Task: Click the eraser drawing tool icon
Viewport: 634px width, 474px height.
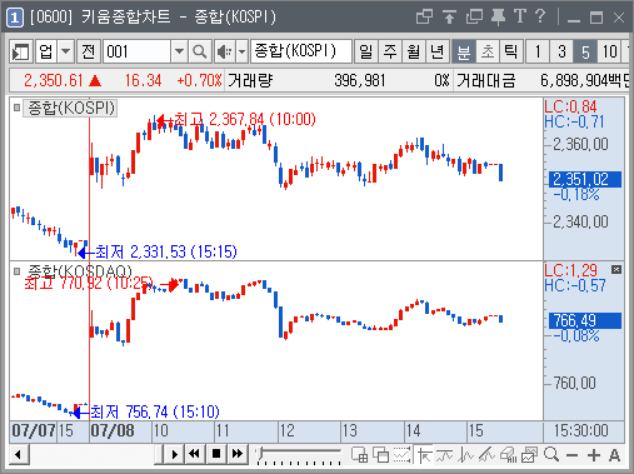Action: point(508,455)
